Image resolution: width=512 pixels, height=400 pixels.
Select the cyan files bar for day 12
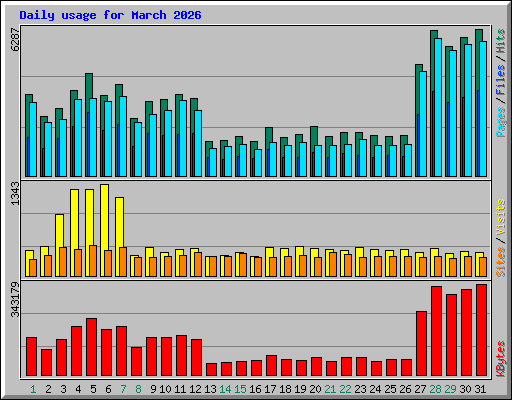[198, 144]
